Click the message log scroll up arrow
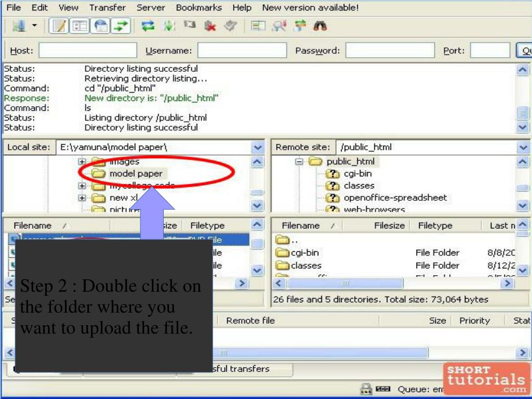The width and height of the screenshot is (532, 399). (523, 70)
